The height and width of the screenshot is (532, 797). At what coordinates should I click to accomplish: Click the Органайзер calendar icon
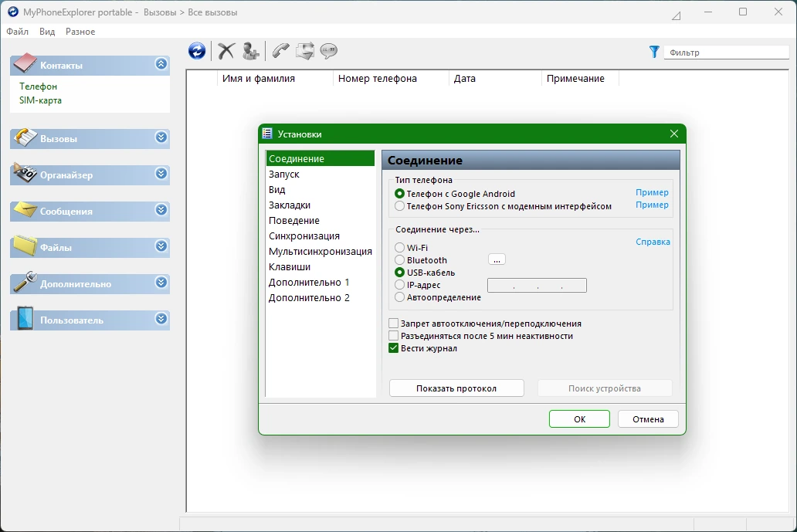tap(25, 173)
